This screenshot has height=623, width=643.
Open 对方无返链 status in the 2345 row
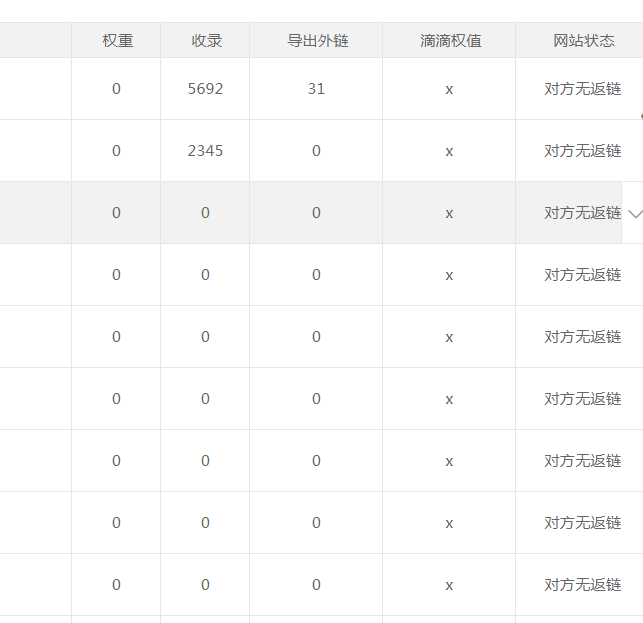(582, 151)
